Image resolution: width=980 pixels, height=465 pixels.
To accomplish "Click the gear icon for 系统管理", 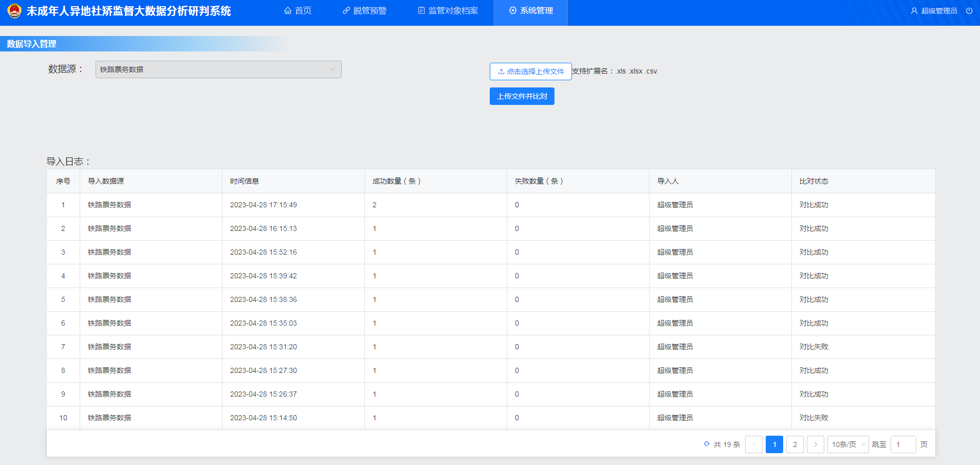I will click(512, 11).
